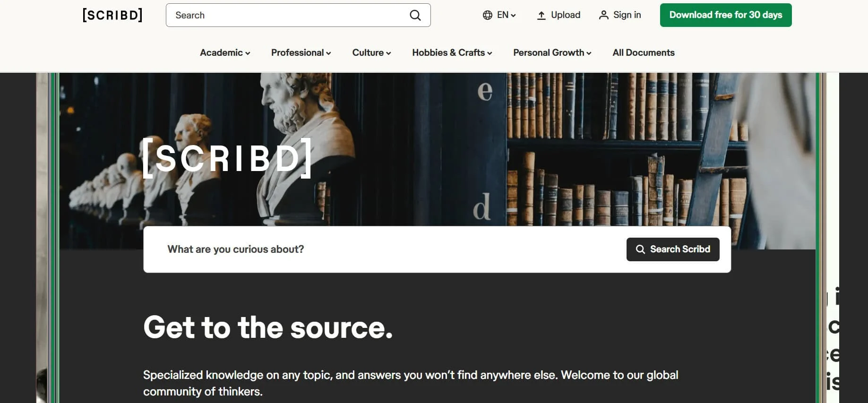Image resolution: width=868 pixels, height=403 pixels.
Task: Click the magnifier icon on Search Scribd button
Action: pos(640,249)
